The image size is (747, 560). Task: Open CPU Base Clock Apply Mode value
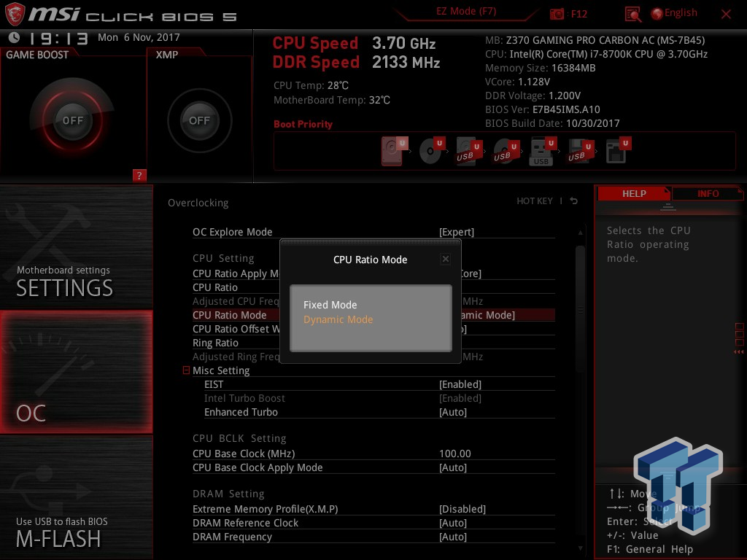click(453, 467)
